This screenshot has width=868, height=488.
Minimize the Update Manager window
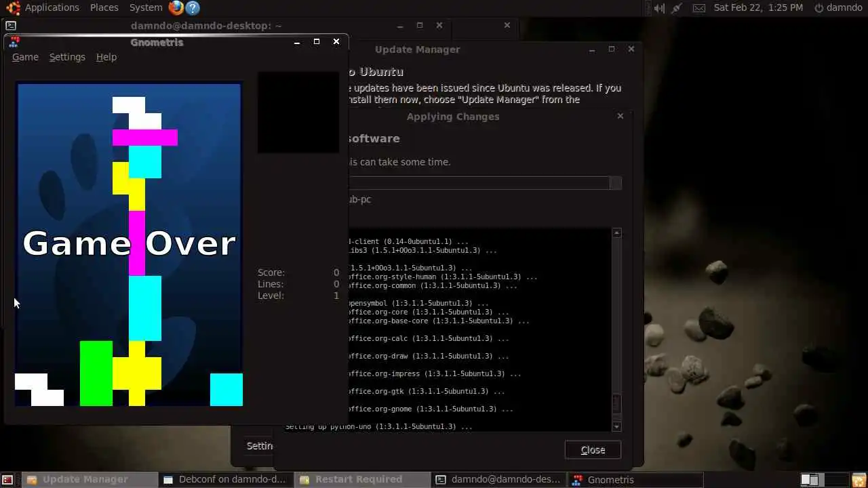(x=592, y=49)
